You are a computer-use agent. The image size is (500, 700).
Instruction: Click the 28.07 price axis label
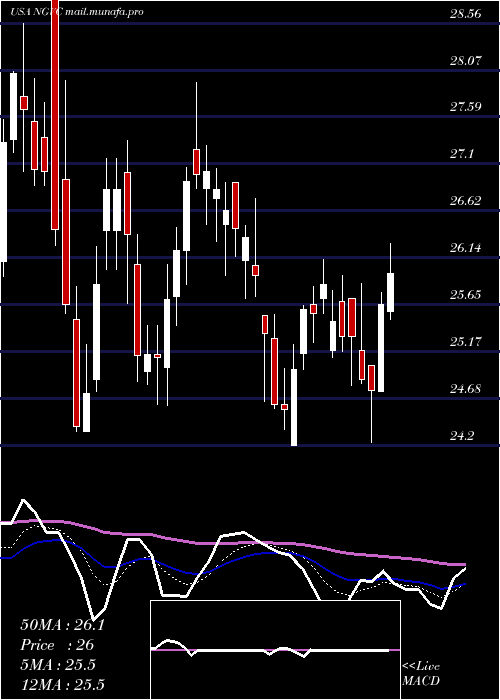click(x=466, y=60)
